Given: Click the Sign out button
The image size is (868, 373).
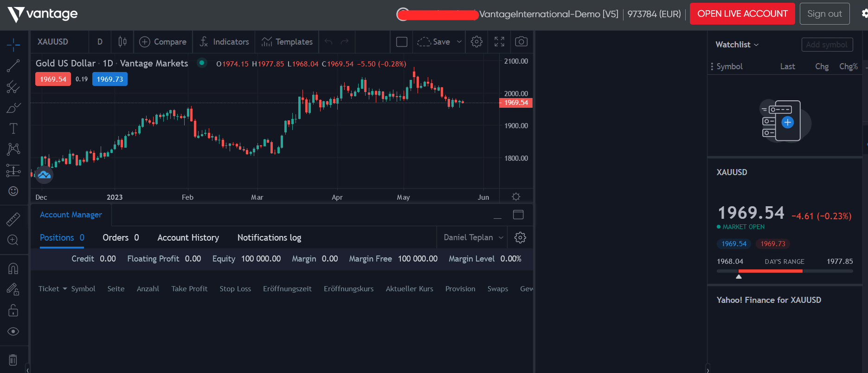Looking at the screenshot, I should pyautogui.click(x=824, y=14).
